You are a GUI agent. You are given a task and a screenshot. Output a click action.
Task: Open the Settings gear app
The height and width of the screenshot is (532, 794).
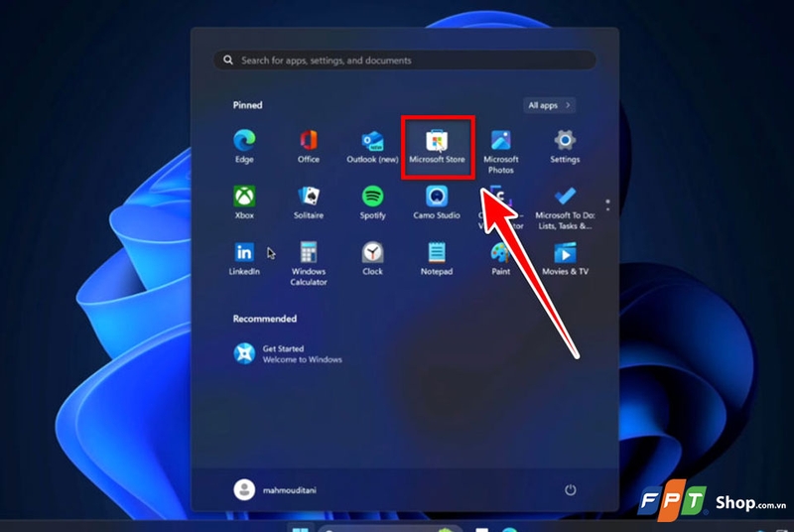(x=565, y=146)
